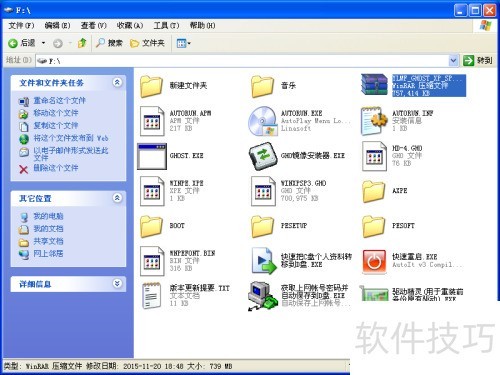Open the 新建文件夹 folder icon
The width and height of the screenshot is (500, 375).
[151, 86]
